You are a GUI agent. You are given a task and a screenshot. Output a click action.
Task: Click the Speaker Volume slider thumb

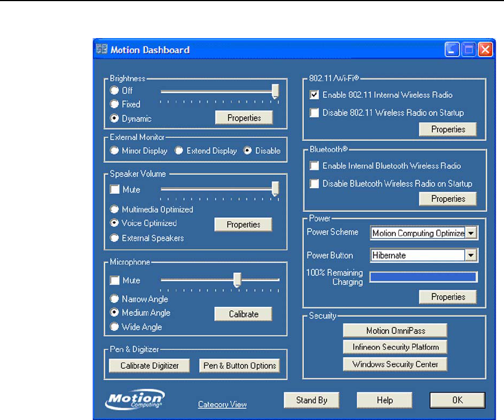click(275, 189)
